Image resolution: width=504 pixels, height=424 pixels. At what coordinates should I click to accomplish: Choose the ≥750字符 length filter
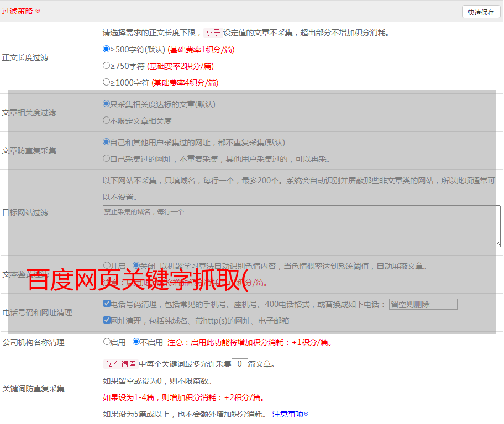[106, 66]
